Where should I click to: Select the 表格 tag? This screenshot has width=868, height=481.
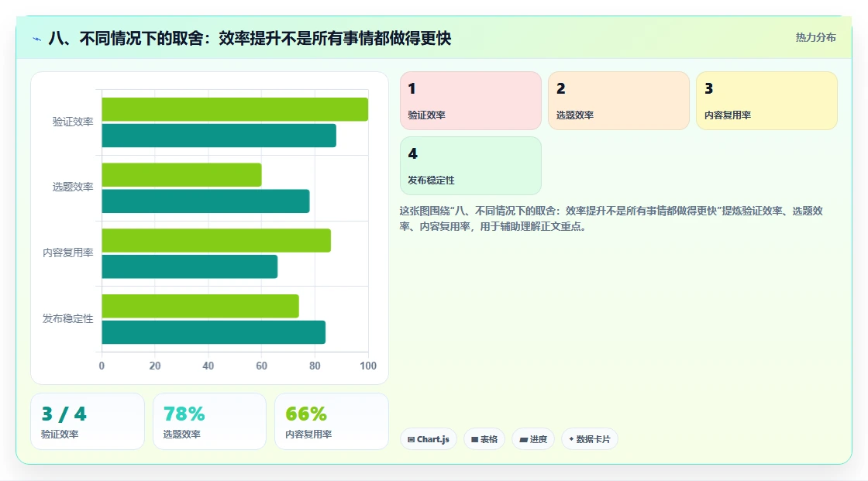tap(484, 439)
